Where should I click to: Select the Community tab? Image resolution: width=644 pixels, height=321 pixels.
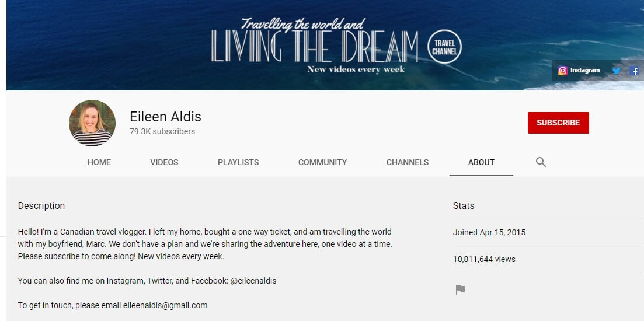point(322,163)
